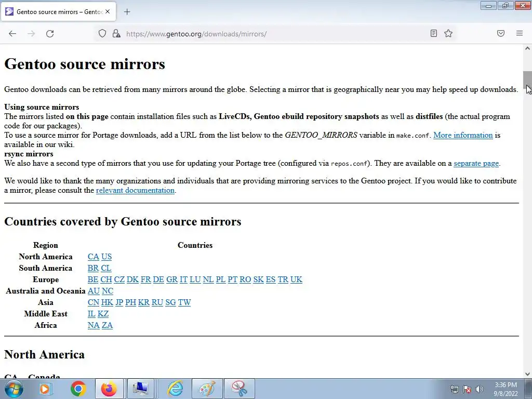Click the LU country link
532x399 pixels.
point(195,280)
